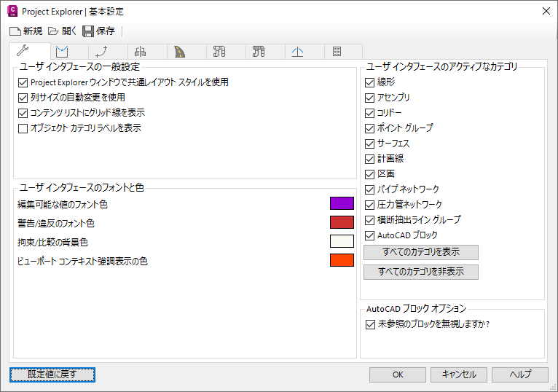The image size is (558, 392).
Task: Uncheck the 線形 category checkbox
Action: tap(370, 82)
